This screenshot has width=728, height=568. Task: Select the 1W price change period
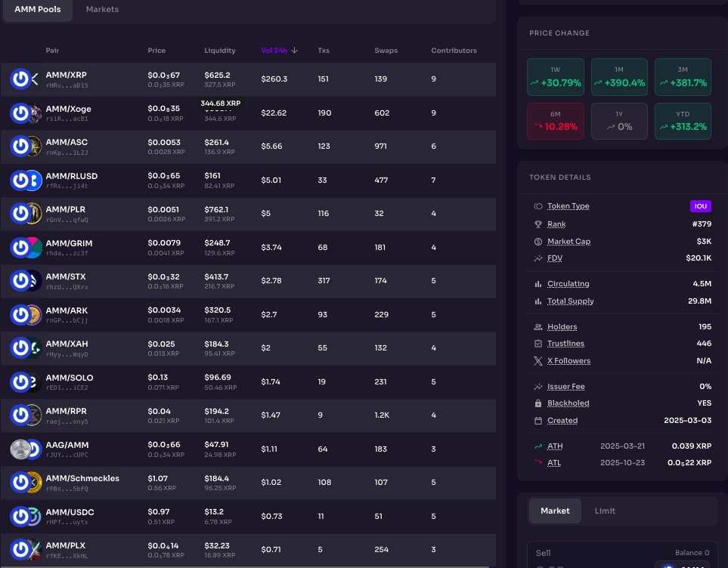[556, 77]
